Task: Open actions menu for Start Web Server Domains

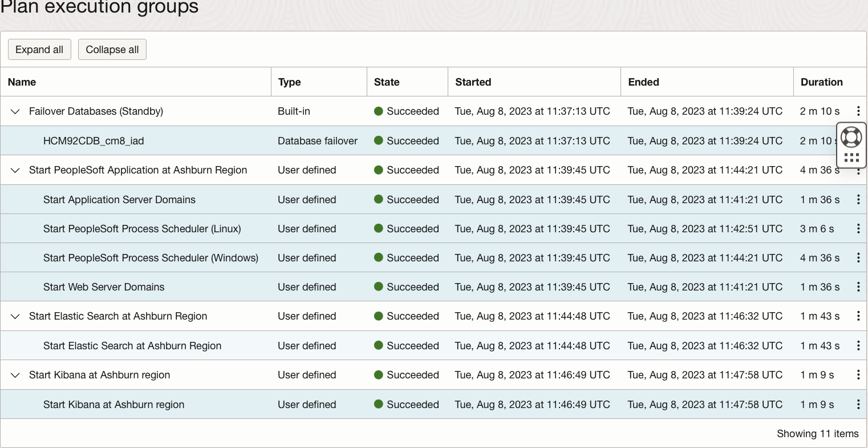Action: (x=858, y=286)
